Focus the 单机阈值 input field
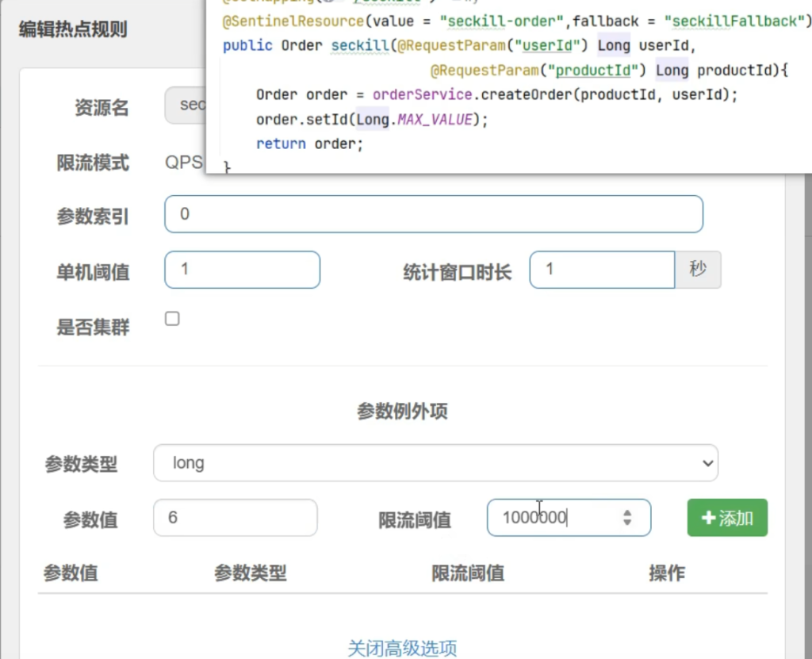 click(242, 270)
